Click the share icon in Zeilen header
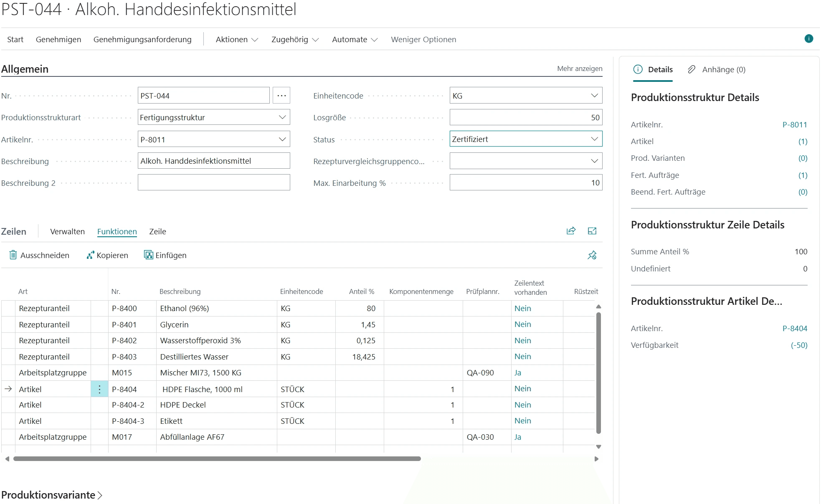Viewport: 821px width, 504px height. 571,231
